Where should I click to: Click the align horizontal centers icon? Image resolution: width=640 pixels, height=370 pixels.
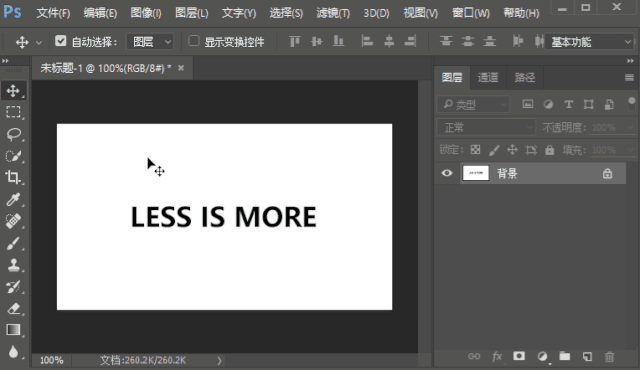click(389, 41)
